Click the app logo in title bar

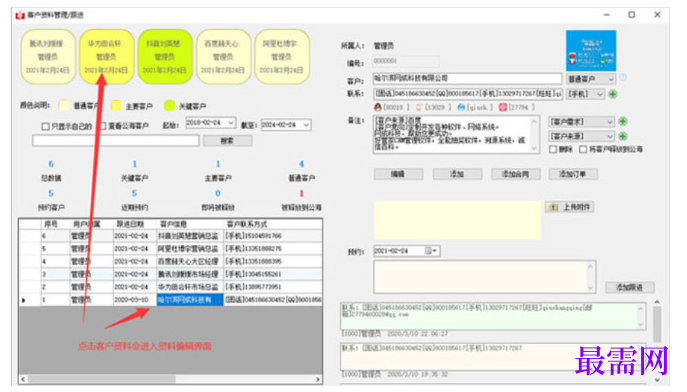[20, 15]
